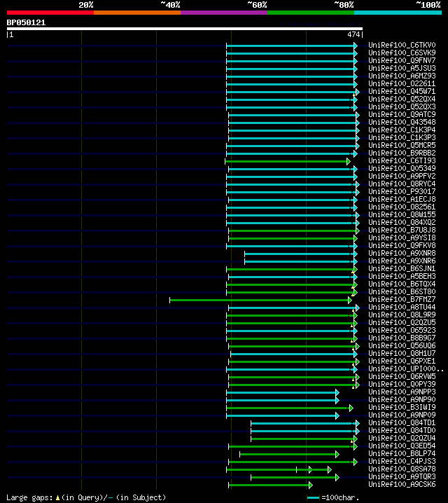Select the UniRef100_Q9ATC9 label
The width and height of the screenshot is (448, 503).
pos(402,114)
